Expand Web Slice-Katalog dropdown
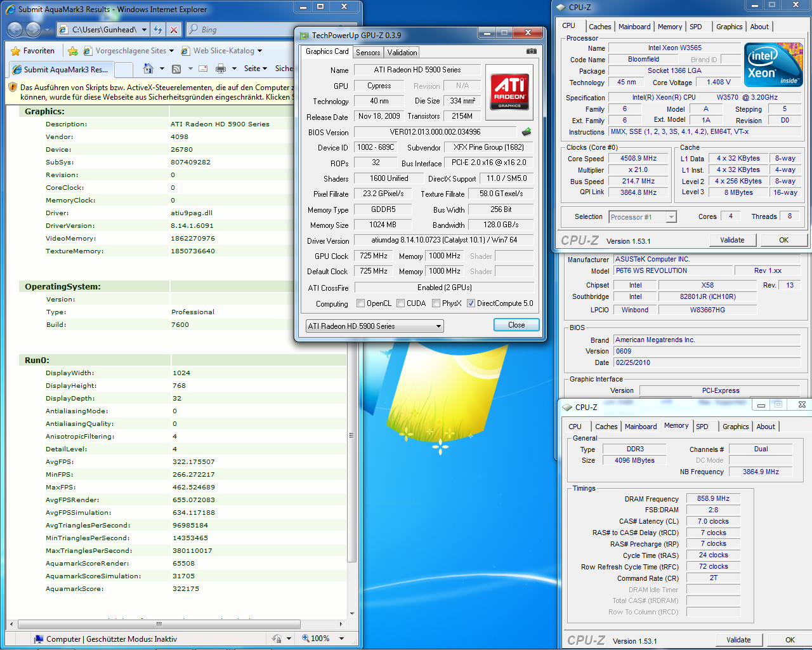Image resolution: width=812 pixels, height=650 pixels. pyautogui.click(x=259, y=51)
